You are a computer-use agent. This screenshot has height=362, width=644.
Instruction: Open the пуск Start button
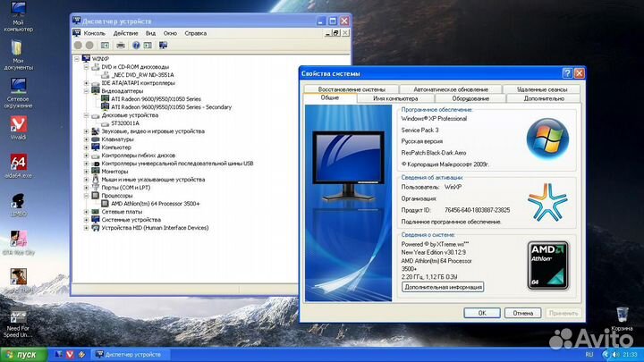coord(23,354)
